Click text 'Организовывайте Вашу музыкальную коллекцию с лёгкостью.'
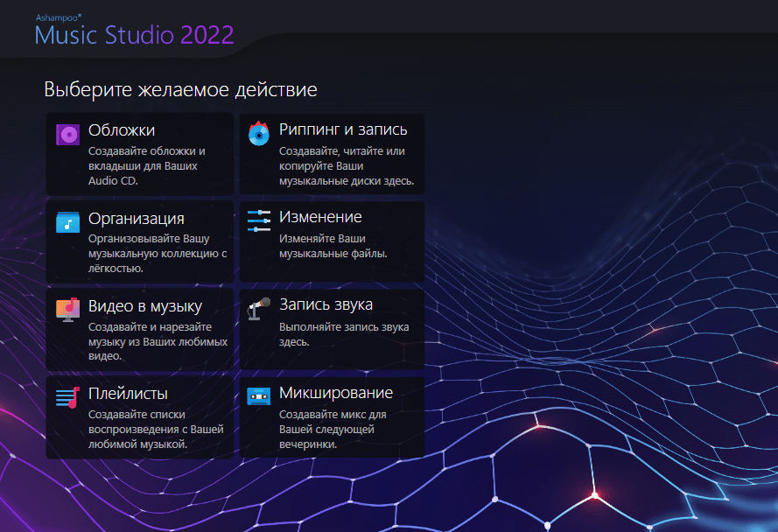The width and height of the screenshot is (778, 532). (158, 253)
